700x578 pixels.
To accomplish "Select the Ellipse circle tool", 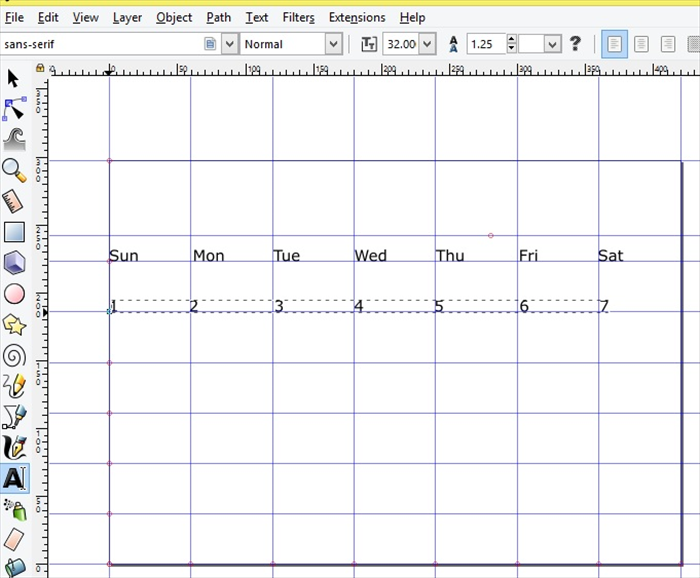I will [14, 294].
